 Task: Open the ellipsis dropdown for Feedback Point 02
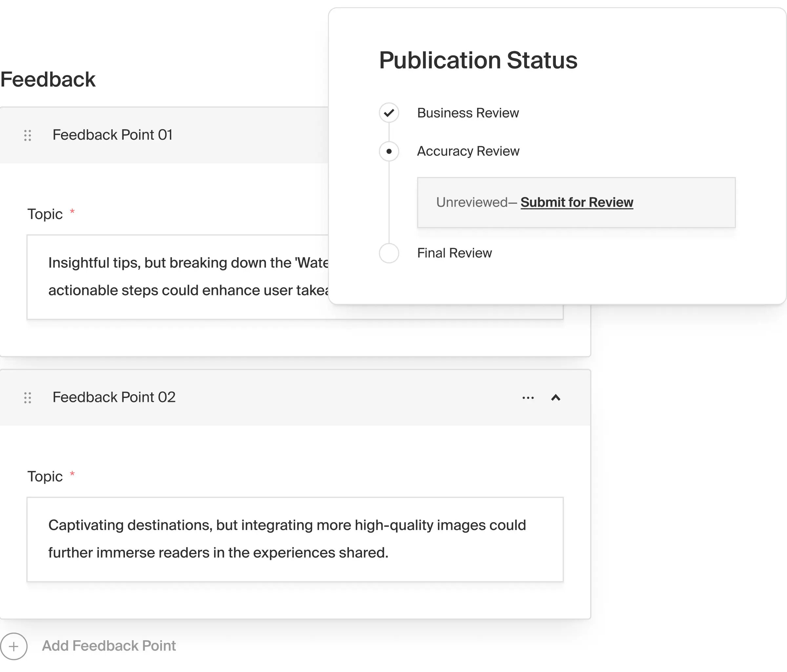click(x=528, y=398)
